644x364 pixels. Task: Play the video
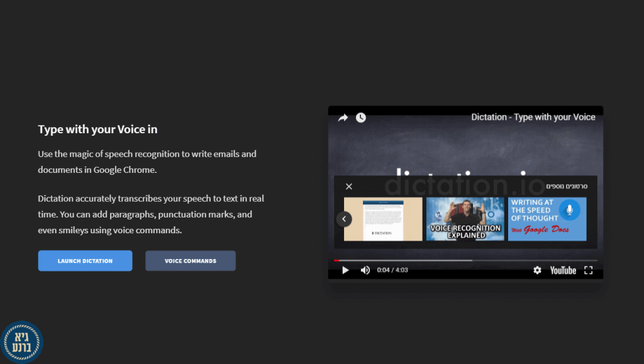(345, 270)
